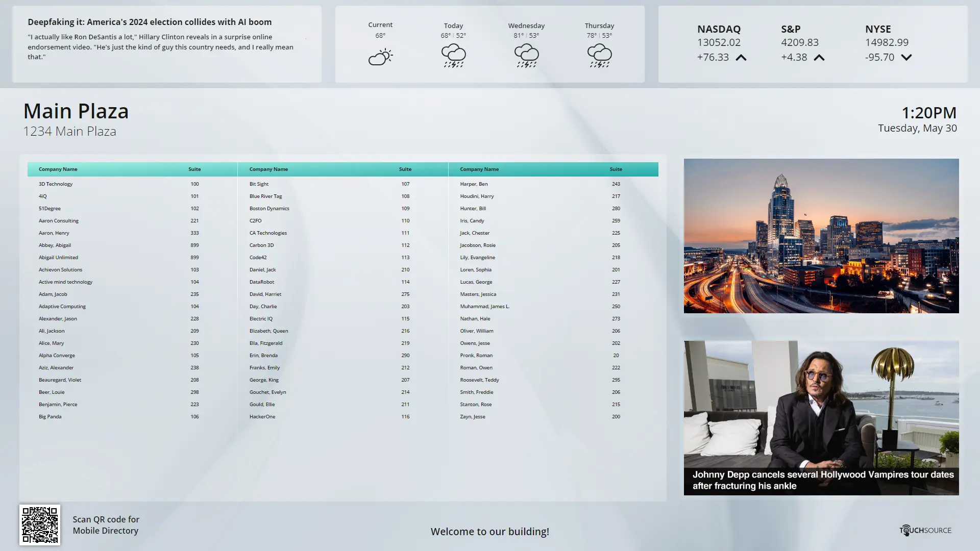Screen dimensions: 980x551
Task: Select Carbon 3D listing
Action: pos(343,245)
